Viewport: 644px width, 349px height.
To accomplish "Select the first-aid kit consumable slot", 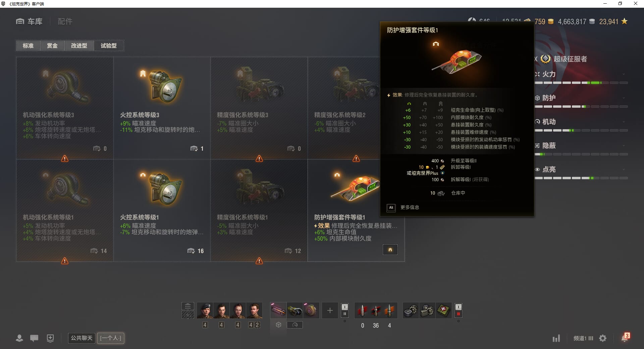I will 443,310.
